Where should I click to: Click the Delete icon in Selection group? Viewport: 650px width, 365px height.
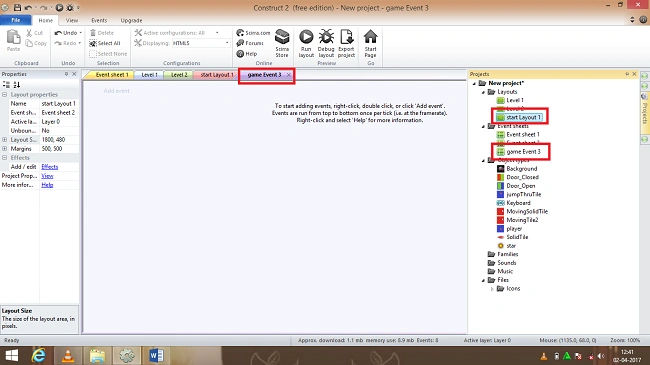tap(93, 33)
